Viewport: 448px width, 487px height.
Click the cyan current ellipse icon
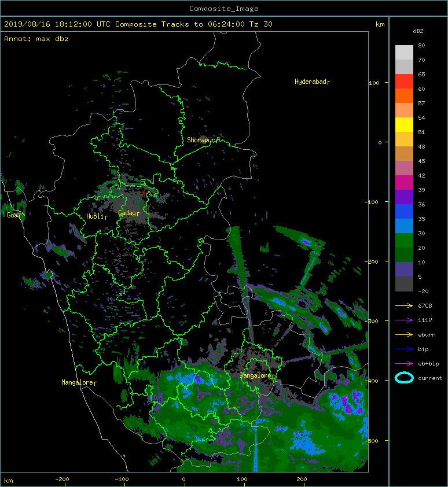404,378
